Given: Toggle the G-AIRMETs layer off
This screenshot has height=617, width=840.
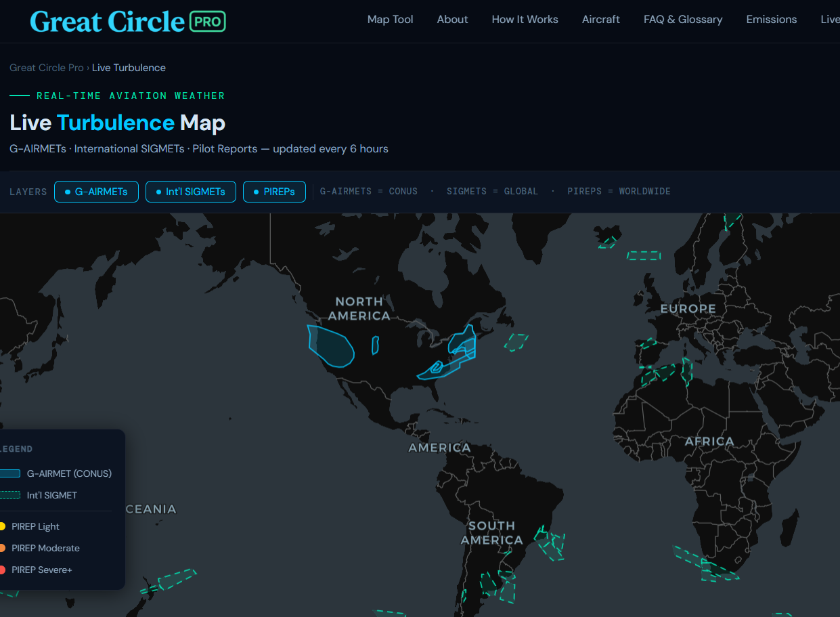Looking at the screenshot, I should click(x=96, y=191).
